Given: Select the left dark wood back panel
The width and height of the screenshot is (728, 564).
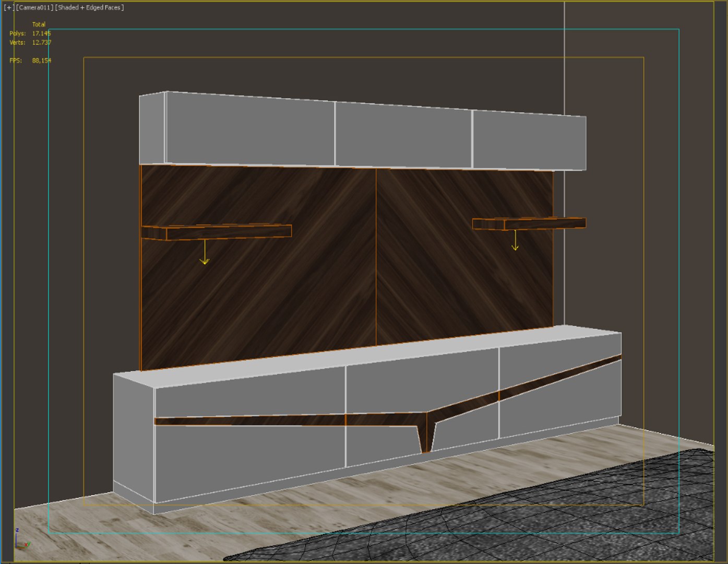Looking at the screenshot, I should coord(258,292).
